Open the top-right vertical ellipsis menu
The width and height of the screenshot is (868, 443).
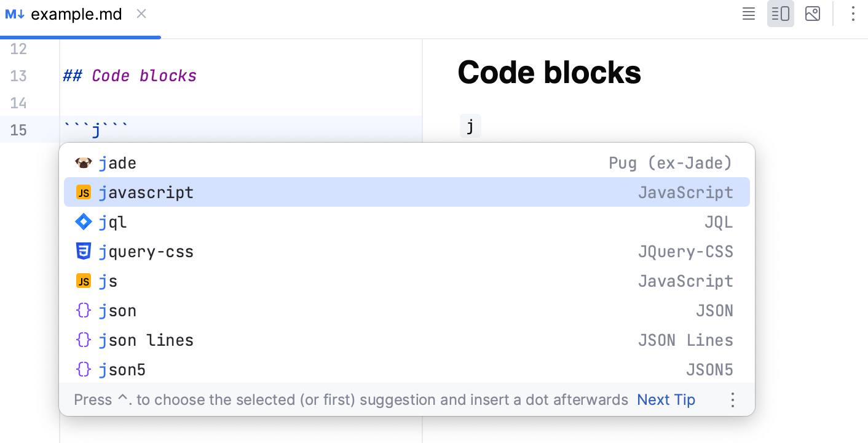click(x=853, y=14)
